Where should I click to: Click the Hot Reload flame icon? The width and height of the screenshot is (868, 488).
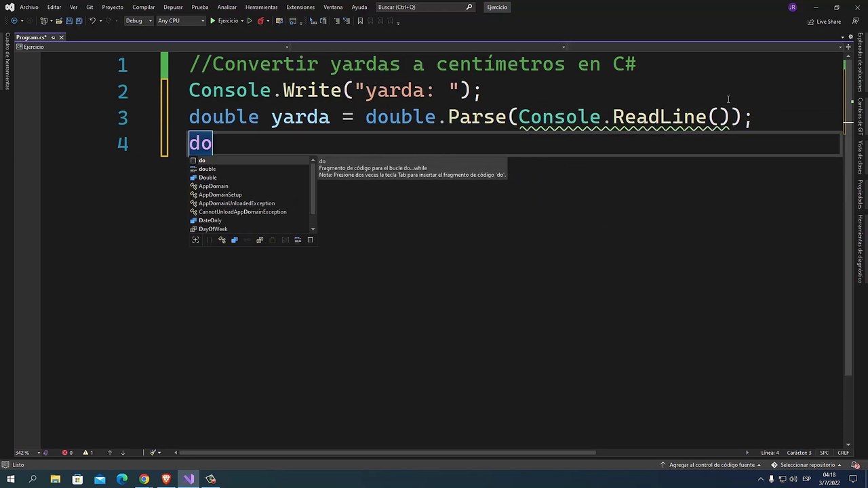[x=260, y=21]
